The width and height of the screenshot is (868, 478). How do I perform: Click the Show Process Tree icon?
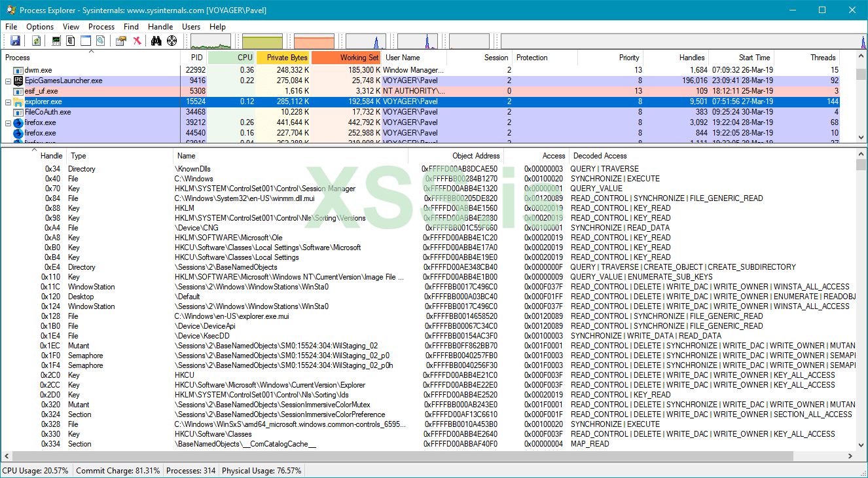point(71,41)
